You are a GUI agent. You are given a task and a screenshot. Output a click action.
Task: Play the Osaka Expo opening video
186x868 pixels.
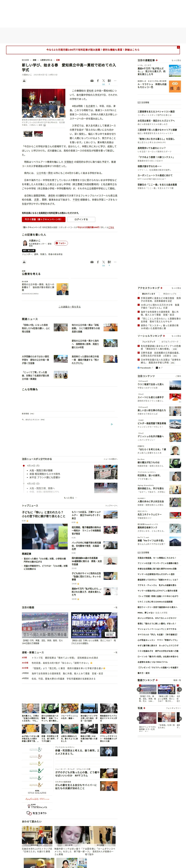[x=45, y=625]
